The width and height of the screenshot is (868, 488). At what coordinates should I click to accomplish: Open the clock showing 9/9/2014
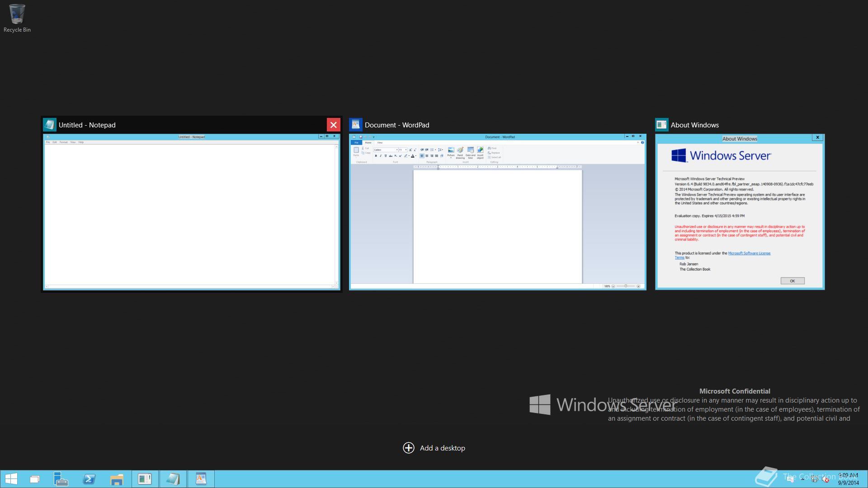[848, 479]
